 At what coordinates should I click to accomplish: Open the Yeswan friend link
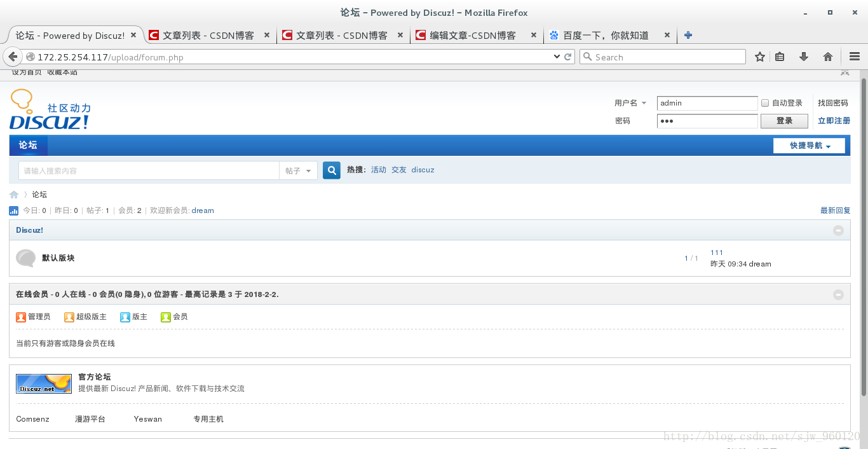pyautogui.click(x=148, y=419)
